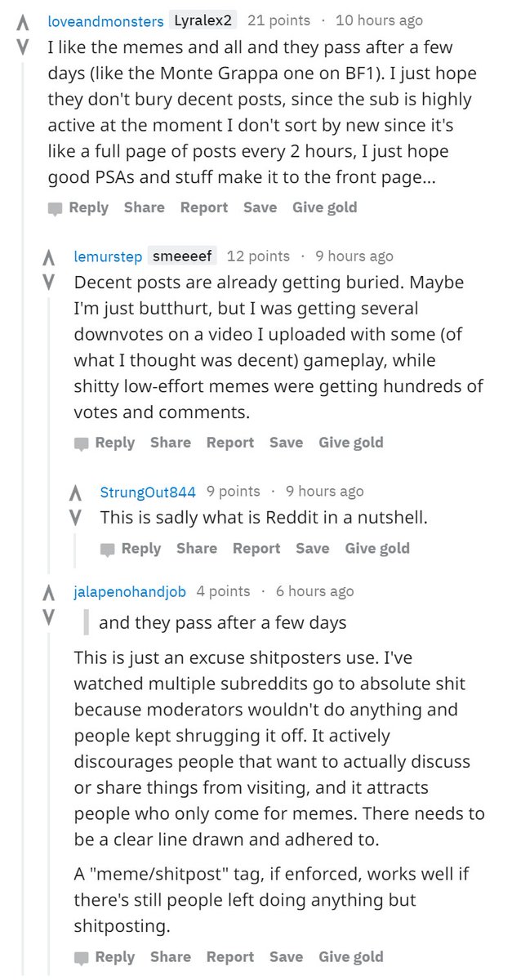
Task: Visit StrungOut844's profile page
Action: (x=148, y=492)
